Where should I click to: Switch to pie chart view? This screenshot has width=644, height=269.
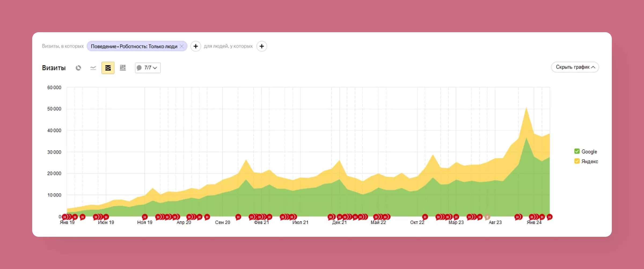click(78, 68)
